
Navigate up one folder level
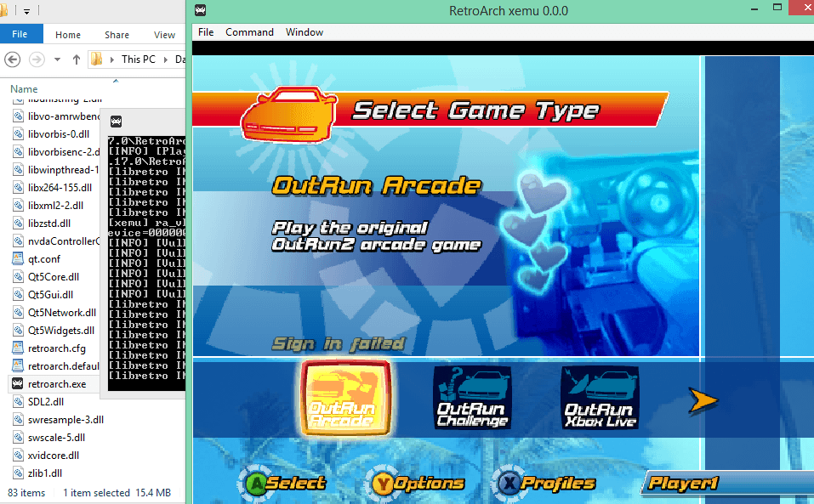pos(77,59)
